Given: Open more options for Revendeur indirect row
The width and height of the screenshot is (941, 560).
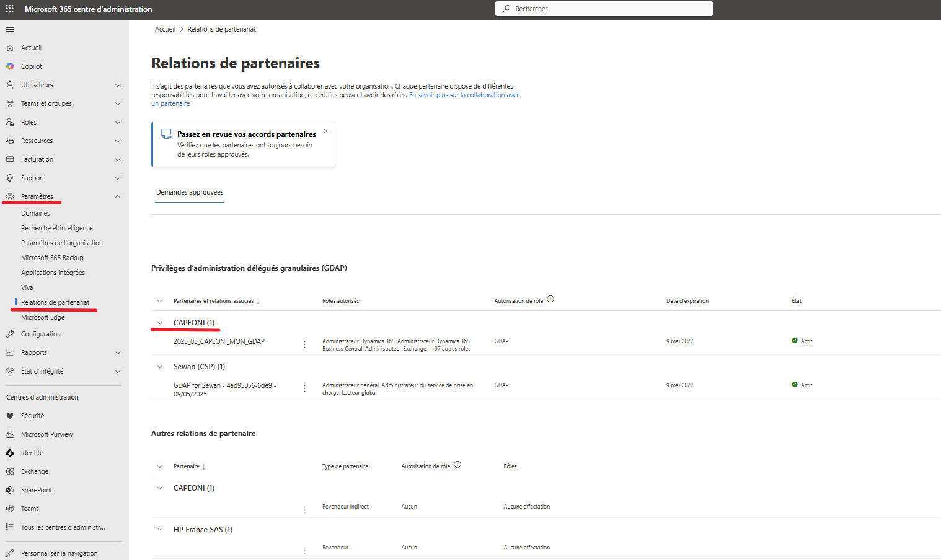Looking at the screenshot, I should click(304, 510).
